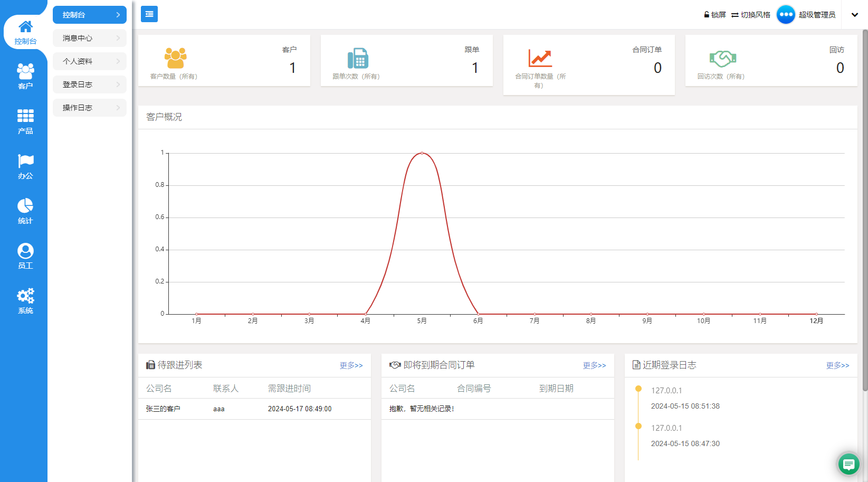This screenshot has height=482, width=868.
Task: Toggle 切换风格 style switcher
Action: tap(751, 15)
